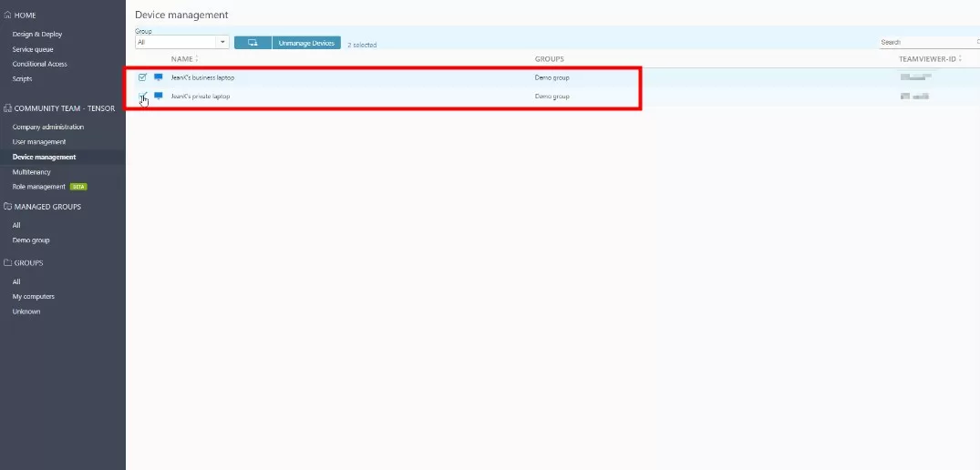Click the Managed Groups folder icon

(7, 207)
